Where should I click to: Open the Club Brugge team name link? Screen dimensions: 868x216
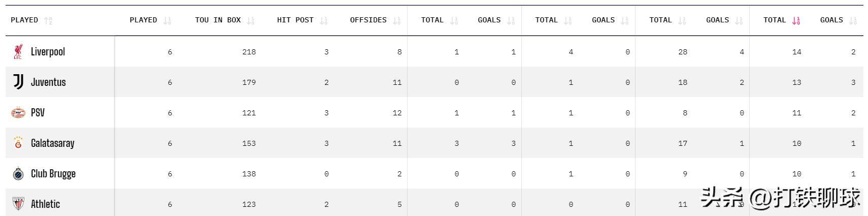pyautogui.click(x=53, y=173)
